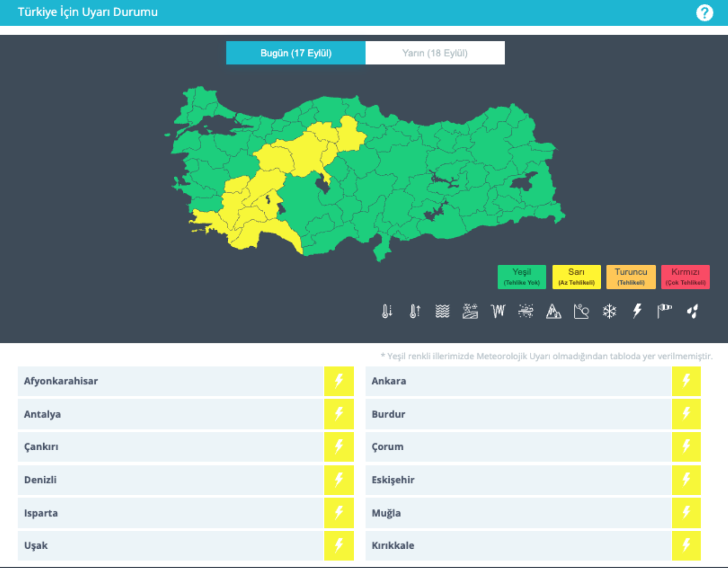Image resolution: width=728 pixels, height=568 pixels.
Task: Switch to the Yarın (18 Eylül) tab
Action: [435, 53]
